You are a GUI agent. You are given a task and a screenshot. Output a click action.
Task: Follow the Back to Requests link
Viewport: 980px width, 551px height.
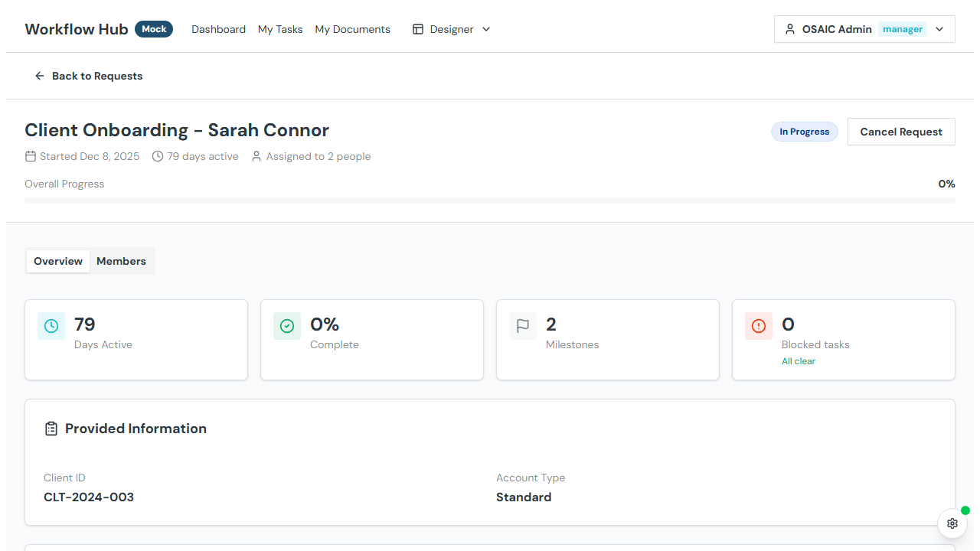pos(97,76)
